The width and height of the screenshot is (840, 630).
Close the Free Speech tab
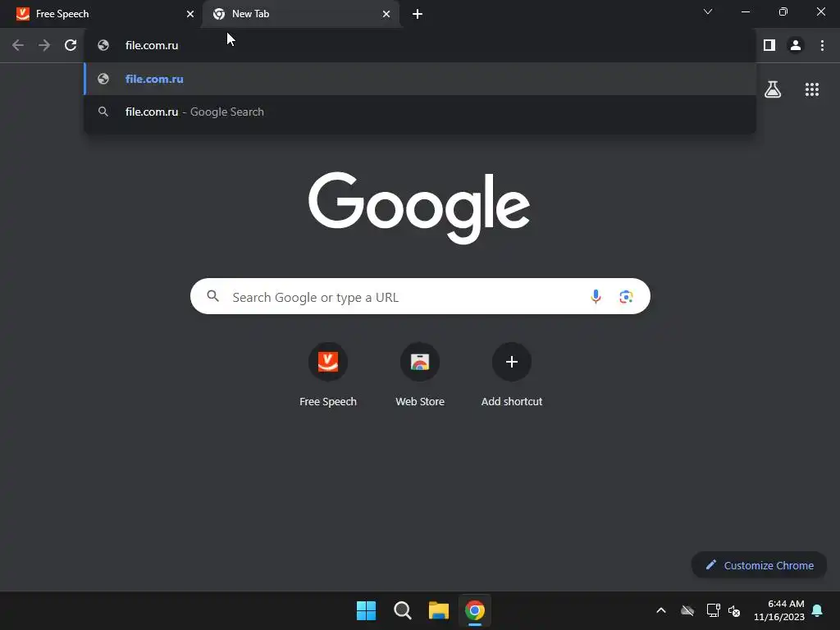pyautogui.click(x=190, y=14)
